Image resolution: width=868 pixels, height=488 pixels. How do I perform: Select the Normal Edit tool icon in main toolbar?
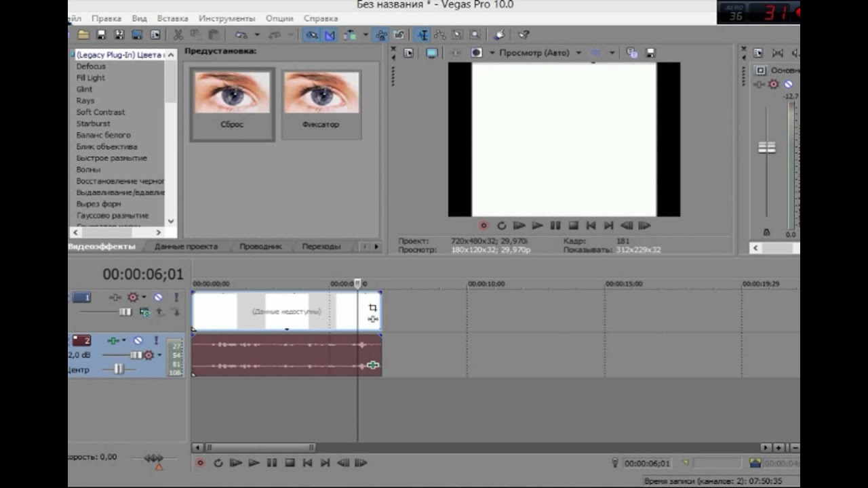[422, 35]
